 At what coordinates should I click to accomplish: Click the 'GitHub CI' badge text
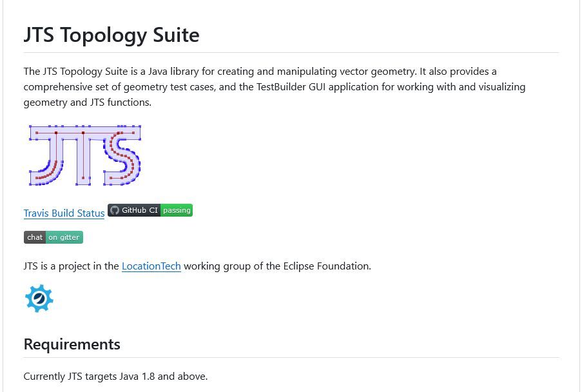point(140,210)
